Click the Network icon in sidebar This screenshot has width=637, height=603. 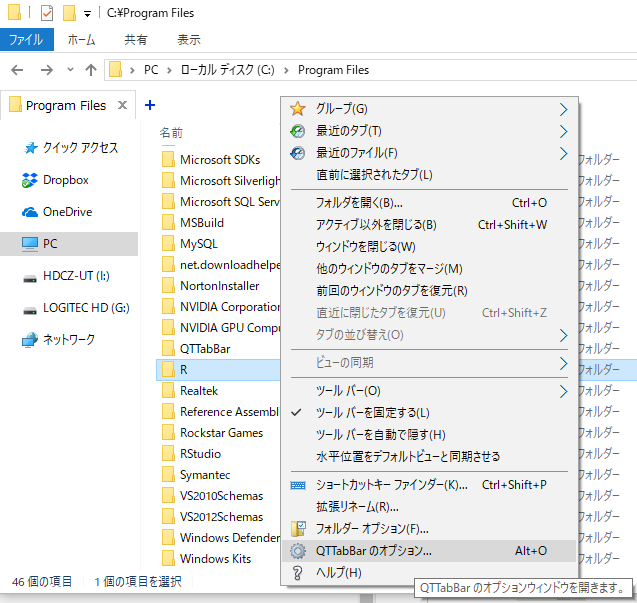pyautogui.click(x=30, y=340)
